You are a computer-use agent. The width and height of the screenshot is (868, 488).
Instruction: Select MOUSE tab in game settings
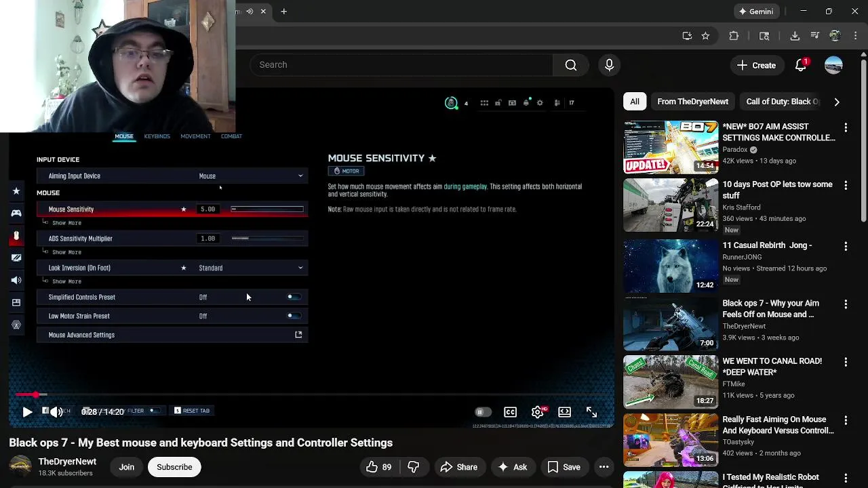pyautogui.click(x=124, y=136)
